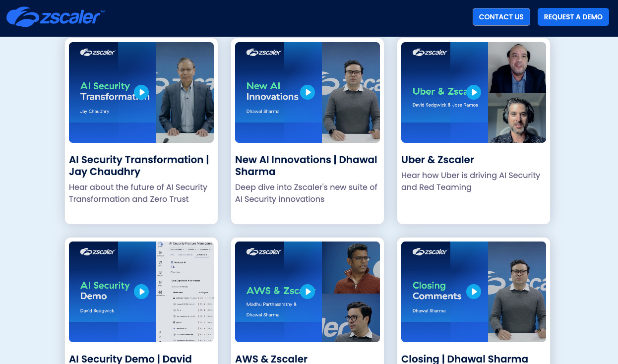618x364 pixels.
Task: Click the dashboard screenshot in AI Security Demo thumbnail
Action: (x=185, y=292)
